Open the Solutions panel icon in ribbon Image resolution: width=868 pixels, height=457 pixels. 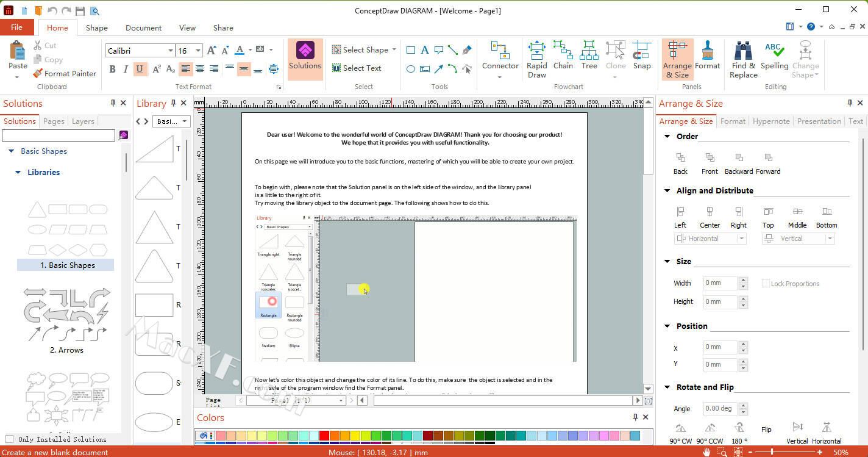(x=305, y=56)
